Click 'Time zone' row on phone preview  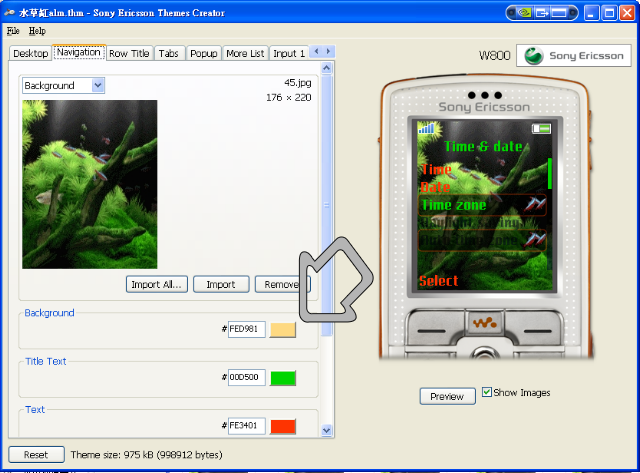pyautogui.click(x=482, y=204)
